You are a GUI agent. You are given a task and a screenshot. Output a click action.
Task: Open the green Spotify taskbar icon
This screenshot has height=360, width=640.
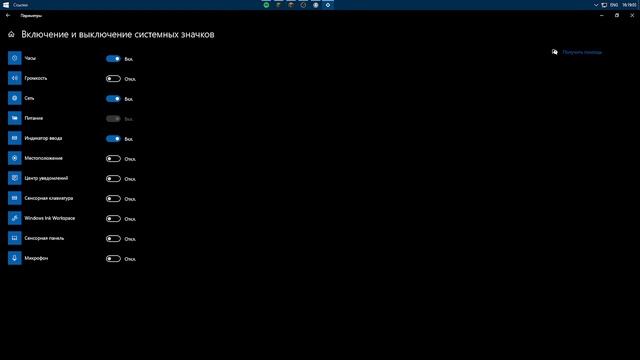(x=266, y=5)
